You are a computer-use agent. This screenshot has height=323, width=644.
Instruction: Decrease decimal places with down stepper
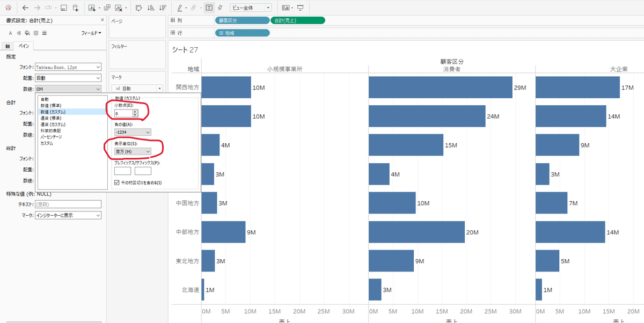pos(135,115)
